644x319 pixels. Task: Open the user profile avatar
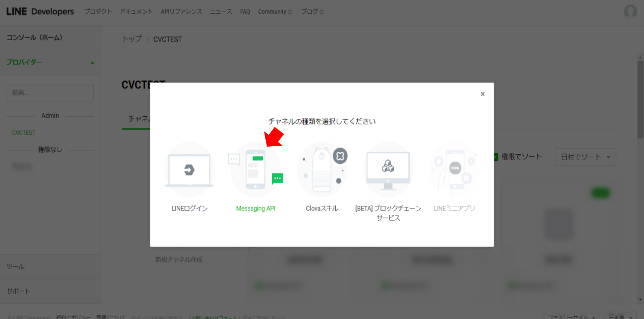click(630, 12)
